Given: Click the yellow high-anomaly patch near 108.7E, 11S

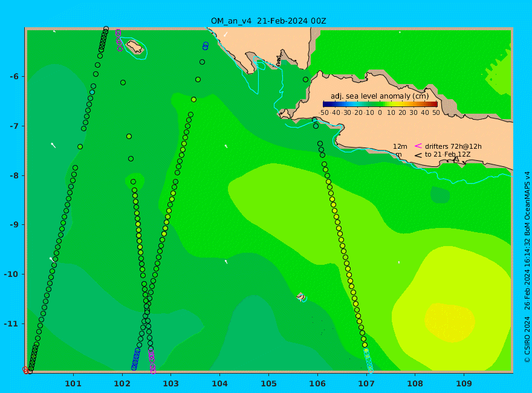Looking at the screenshot, I should coord(450,322).
